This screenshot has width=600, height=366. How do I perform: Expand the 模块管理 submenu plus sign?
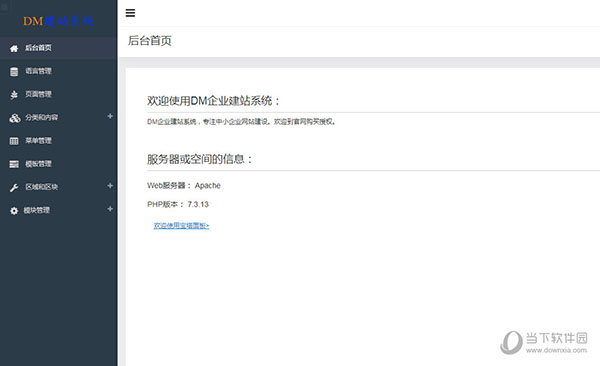click(110, 209)
